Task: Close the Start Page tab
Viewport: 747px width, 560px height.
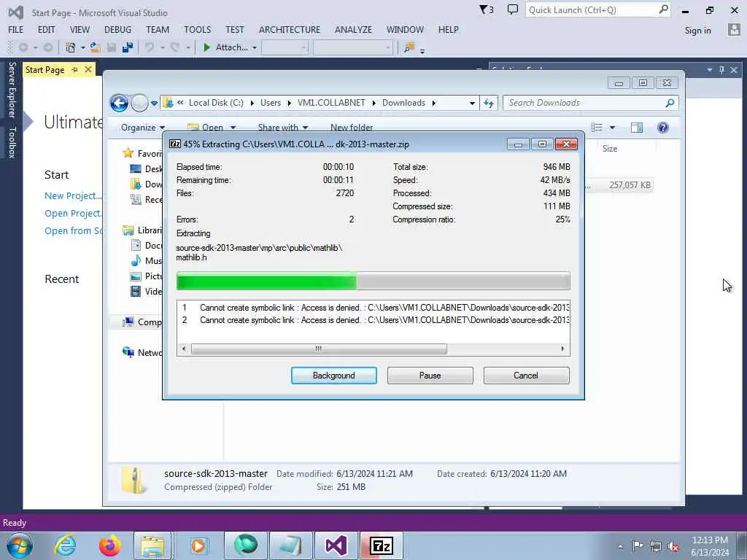Action: (x=88, y=69)
